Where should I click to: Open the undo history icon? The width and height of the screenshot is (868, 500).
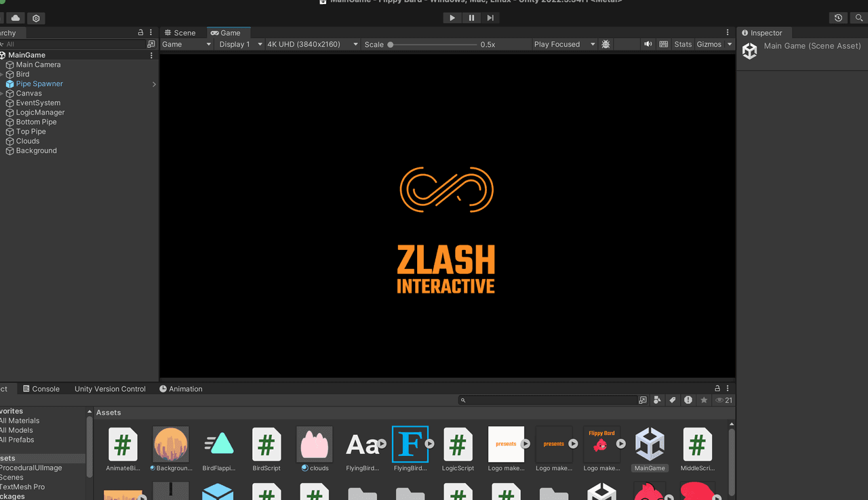(x=838, y=18)
